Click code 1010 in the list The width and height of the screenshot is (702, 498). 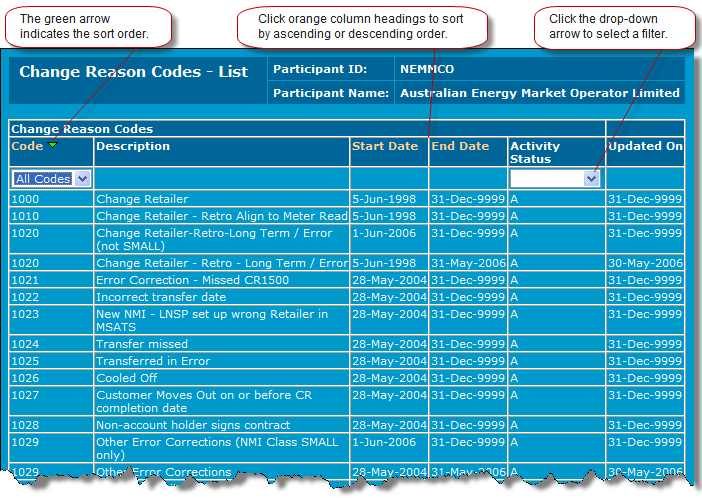(25, 216)
